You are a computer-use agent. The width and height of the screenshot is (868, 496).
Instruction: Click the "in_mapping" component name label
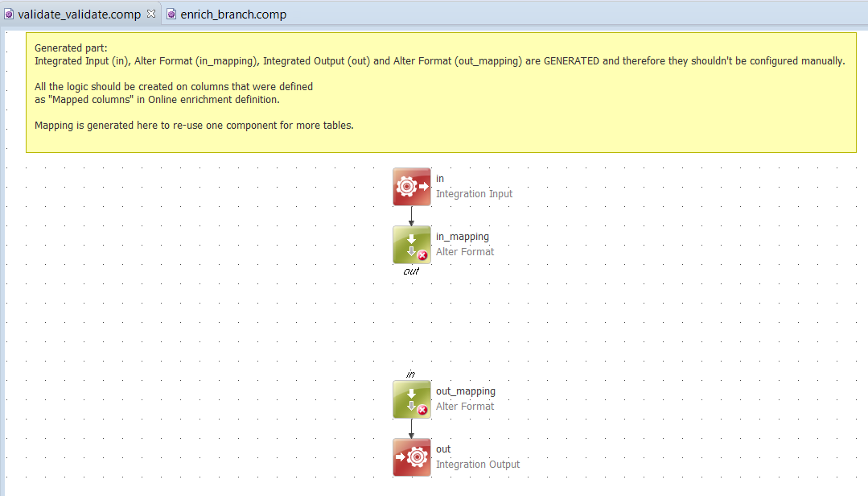coord(461,236)
